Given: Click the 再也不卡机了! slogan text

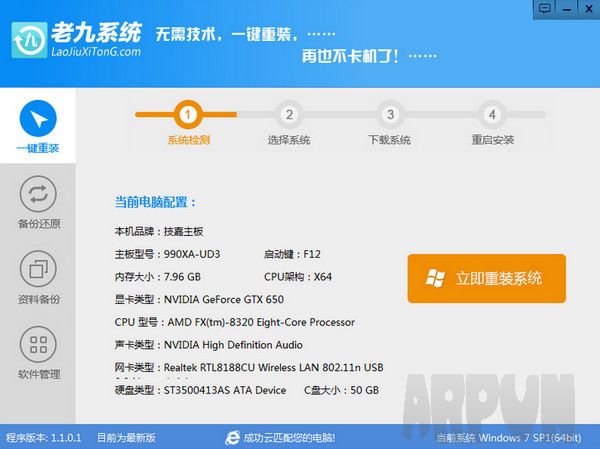Looking at the screenshot, I should 350,57.
